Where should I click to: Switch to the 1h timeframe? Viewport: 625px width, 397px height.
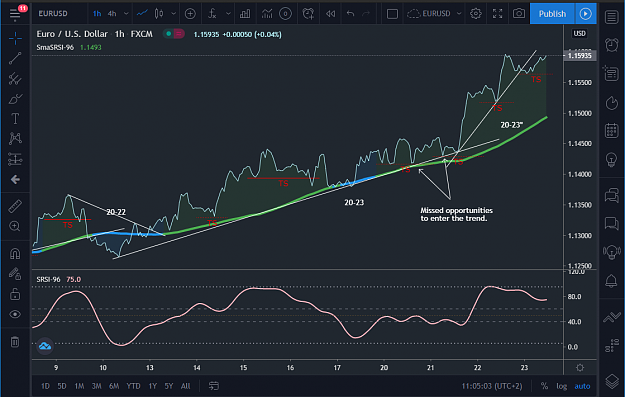[x=97, y=14]
